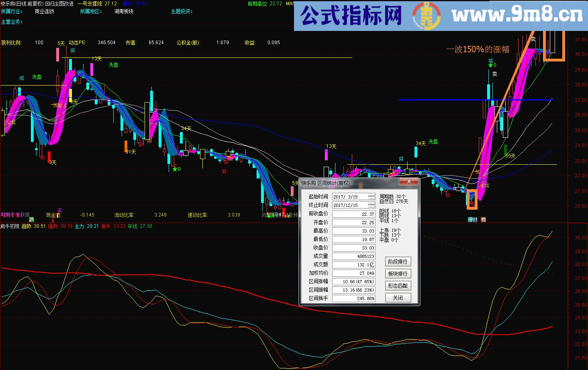Click the 前收盘价 field showing 22.37
This screenshot has height=370, width=588.
click(354, 214)
